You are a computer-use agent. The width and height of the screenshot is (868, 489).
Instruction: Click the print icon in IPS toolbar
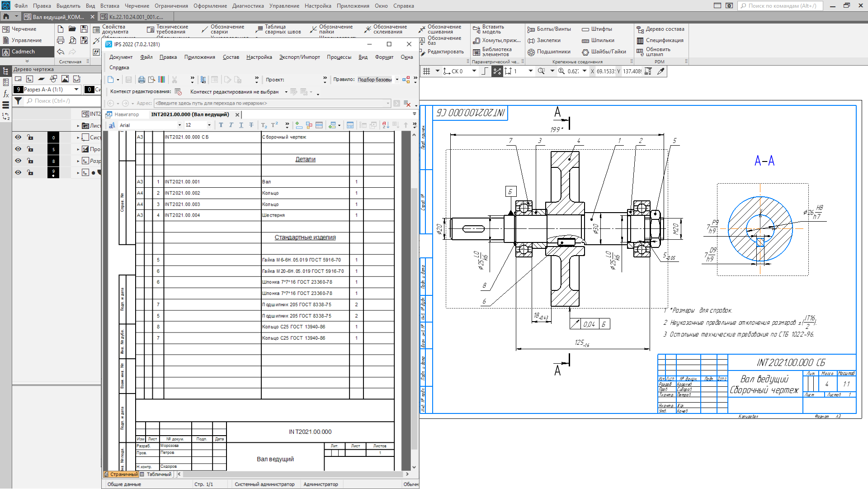tap(142, 80)
